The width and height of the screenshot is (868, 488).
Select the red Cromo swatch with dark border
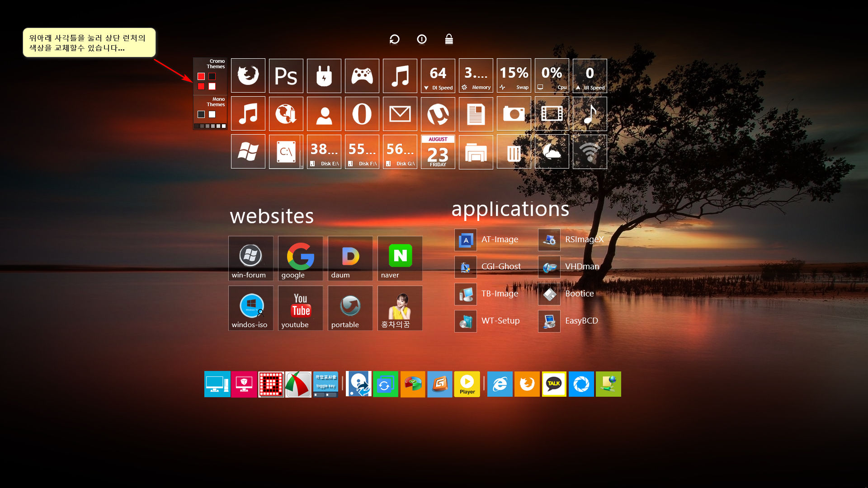pos(201,86)
